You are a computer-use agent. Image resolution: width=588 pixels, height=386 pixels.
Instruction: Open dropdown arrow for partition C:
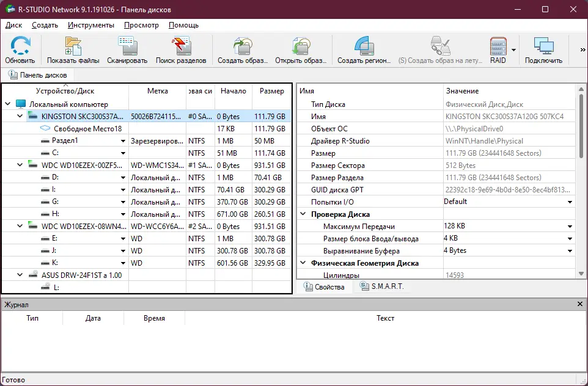pyautogui.click(x=123, y=153)
